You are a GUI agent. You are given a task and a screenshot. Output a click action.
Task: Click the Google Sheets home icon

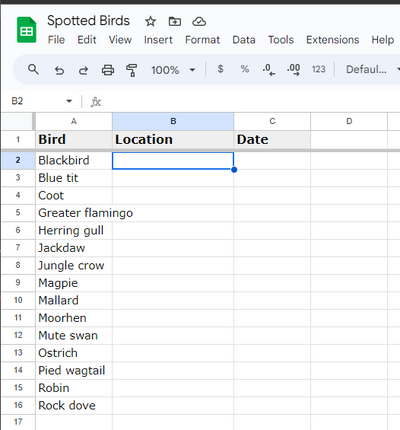point(26,30)
